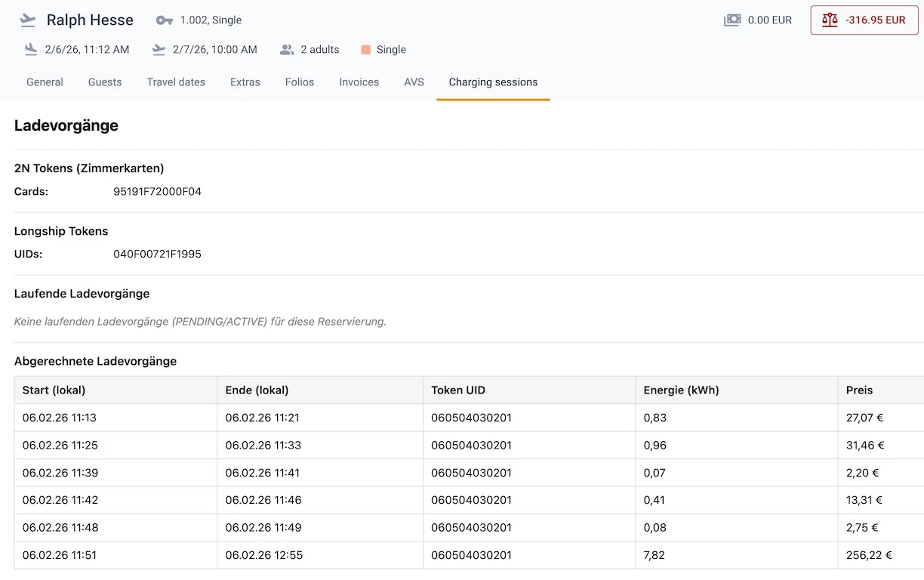Click the -316.95 EUR balance button
The image size is (924, 580).
click(864, 20)
